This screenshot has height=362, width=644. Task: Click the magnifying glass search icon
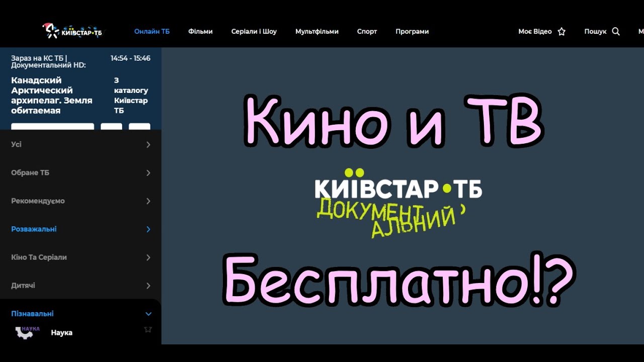point(616,31)
